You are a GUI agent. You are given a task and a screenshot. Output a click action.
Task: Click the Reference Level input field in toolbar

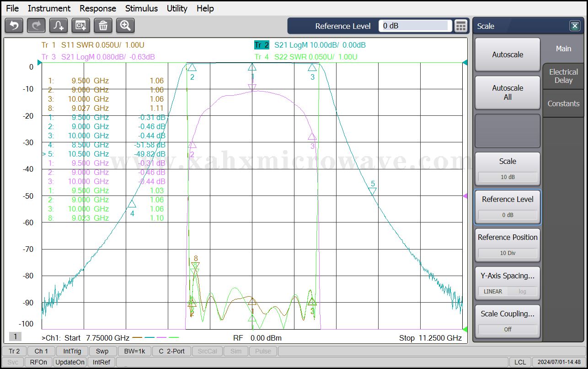tap(415, 26)
